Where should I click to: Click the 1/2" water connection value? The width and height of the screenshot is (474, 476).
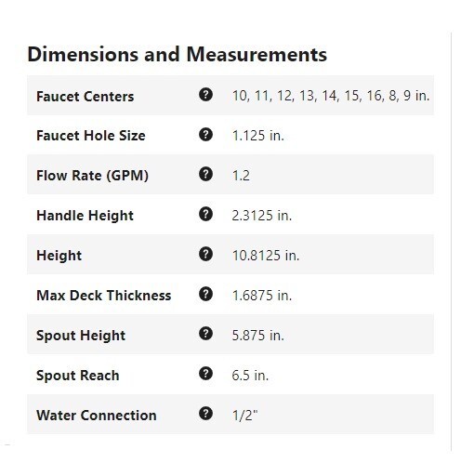[x=244, y=416]
